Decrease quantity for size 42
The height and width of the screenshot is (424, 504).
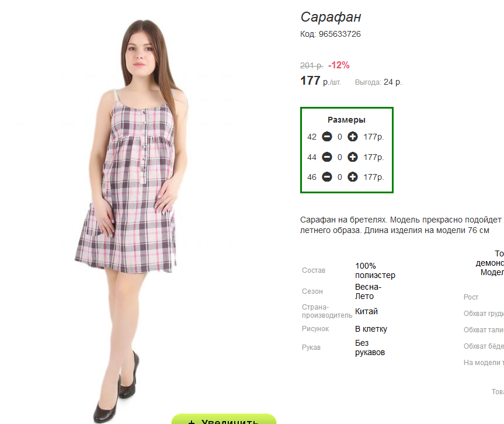(327, 137)
